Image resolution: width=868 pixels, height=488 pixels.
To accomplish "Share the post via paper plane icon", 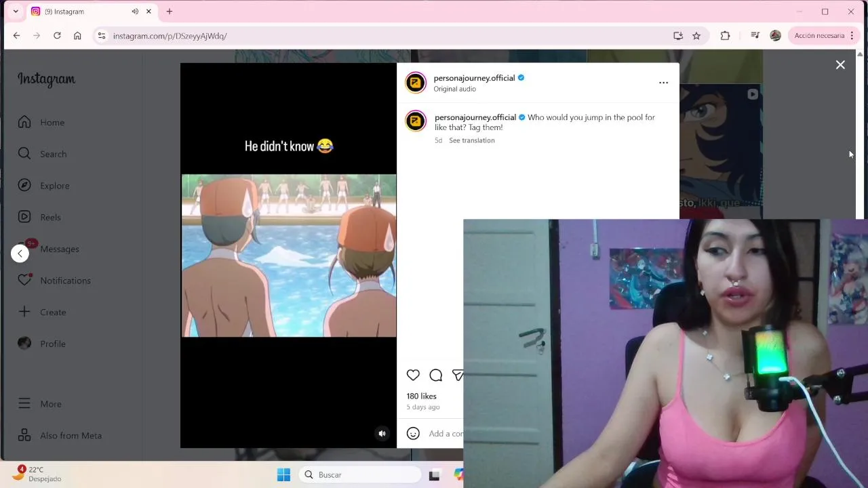I will coord(458,375).
